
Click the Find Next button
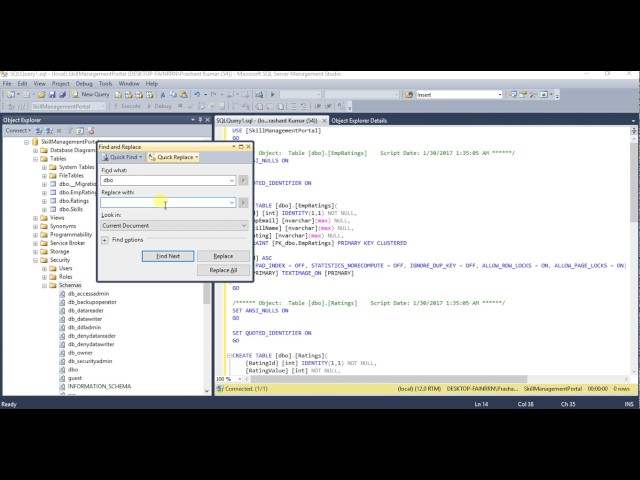pos(168,256)
